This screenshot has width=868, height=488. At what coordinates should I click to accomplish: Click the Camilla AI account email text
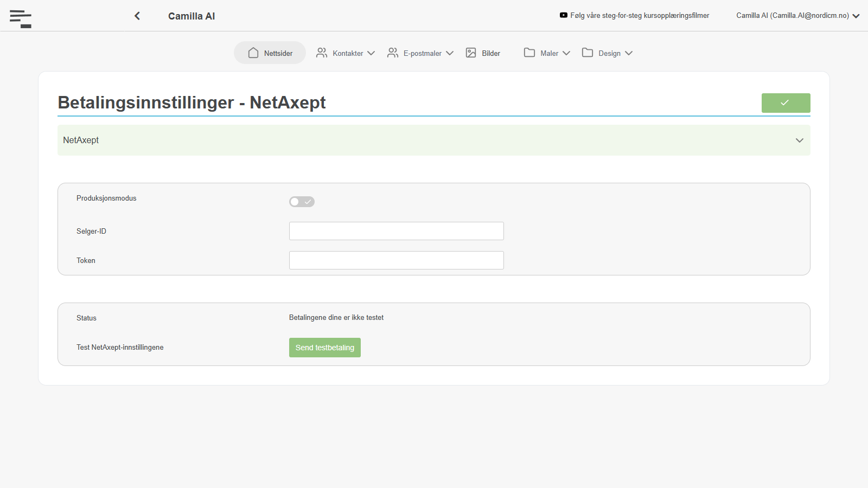(793, 16)
